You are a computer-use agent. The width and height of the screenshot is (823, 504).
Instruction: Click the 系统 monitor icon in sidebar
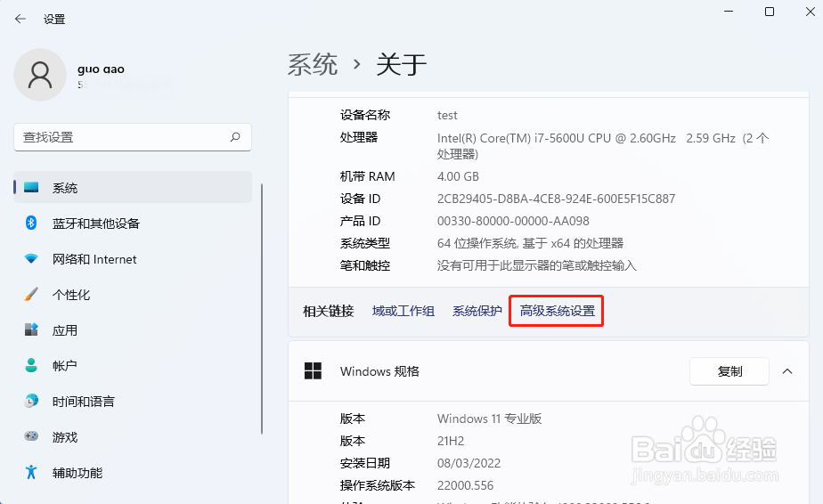point(31,187)
